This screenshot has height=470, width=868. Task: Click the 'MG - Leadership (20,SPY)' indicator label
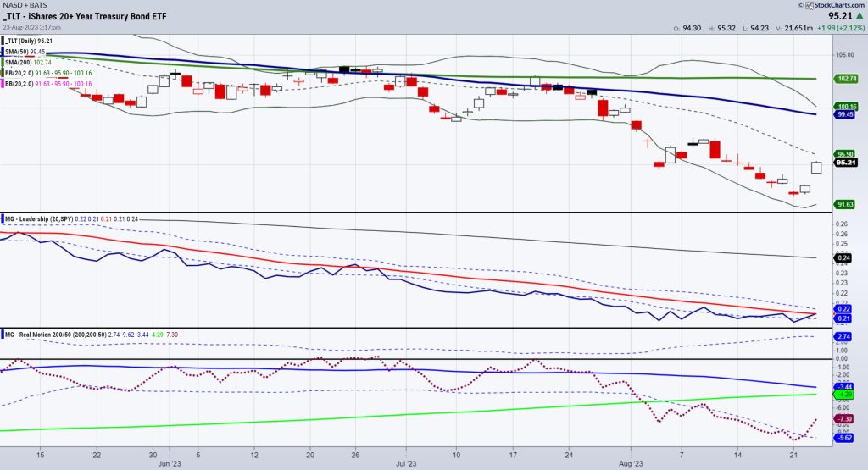tap(39, 219)
